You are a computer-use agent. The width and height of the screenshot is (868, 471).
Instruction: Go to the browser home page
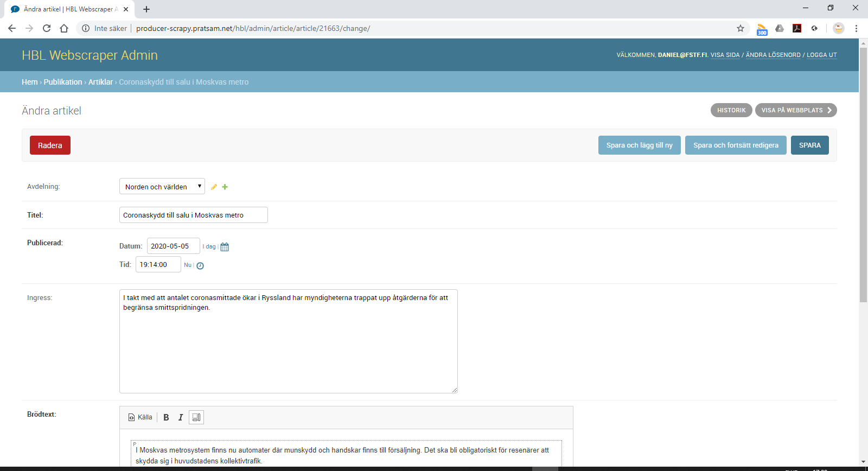(64, 28)
